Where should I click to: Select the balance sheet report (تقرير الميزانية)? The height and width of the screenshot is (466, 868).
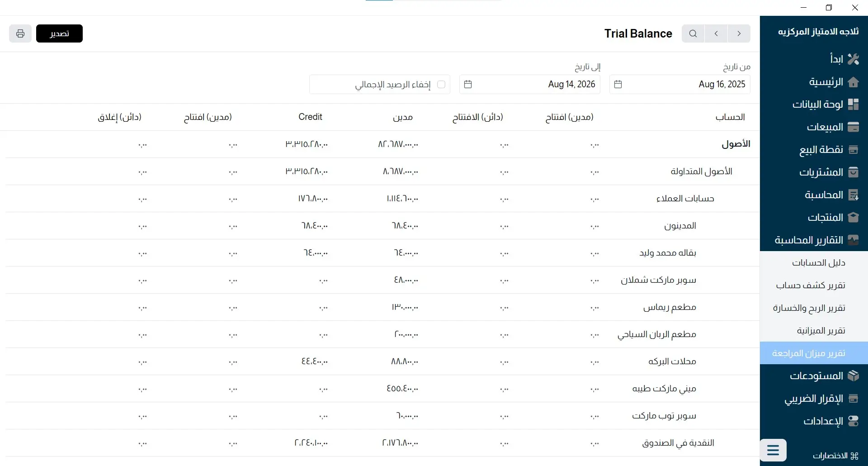[821, 331]
